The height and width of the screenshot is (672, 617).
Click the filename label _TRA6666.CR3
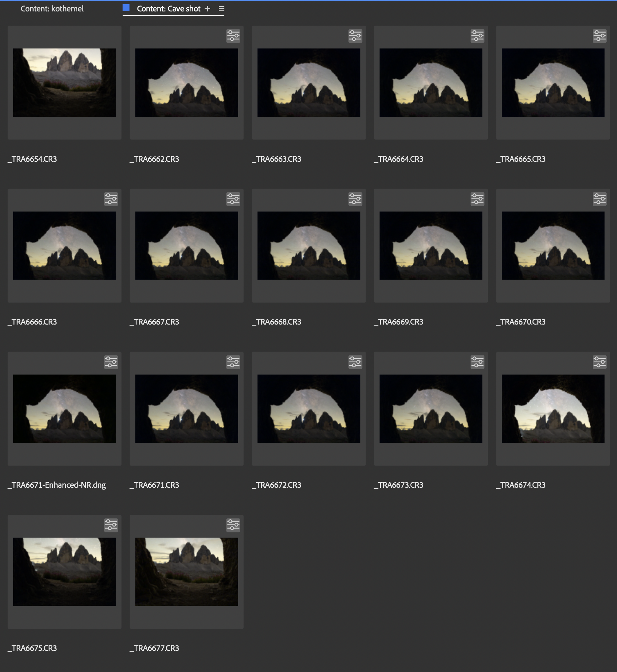click(32, 322)
